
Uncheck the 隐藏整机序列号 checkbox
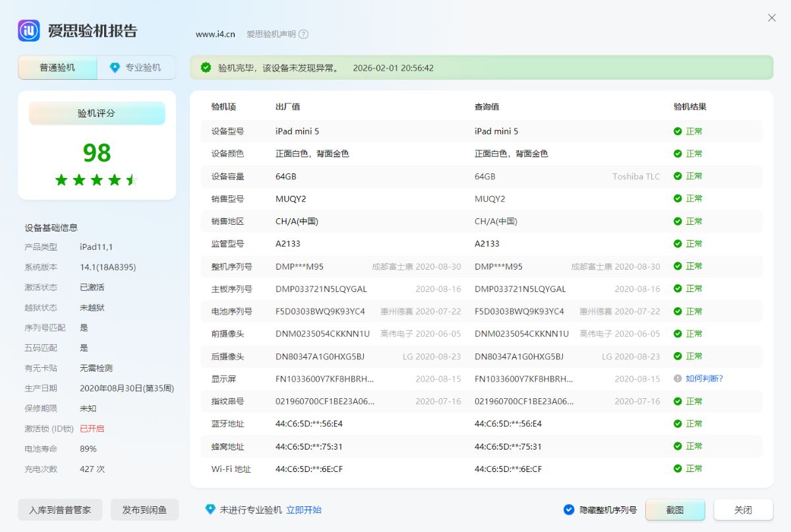click(569, 510)
